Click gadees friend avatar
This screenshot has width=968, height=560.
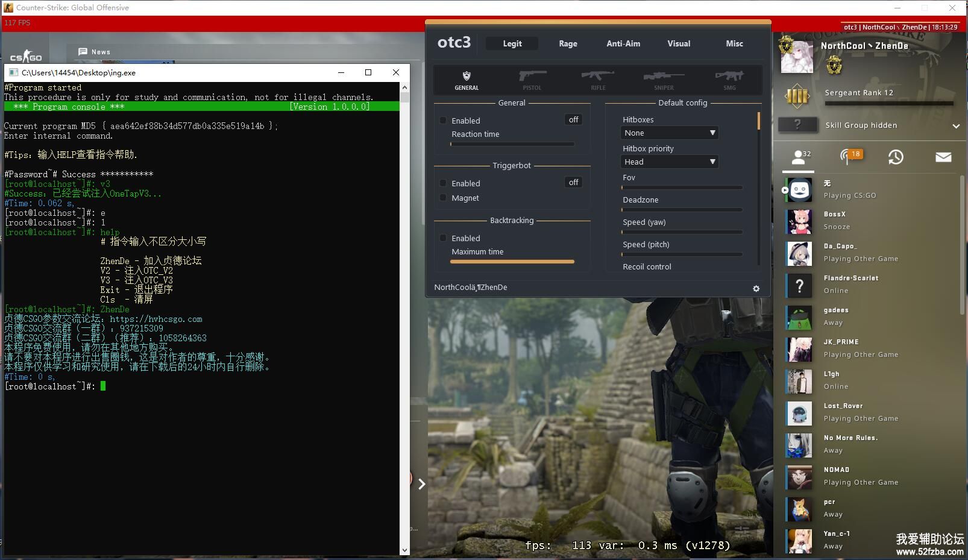point(799,318)
